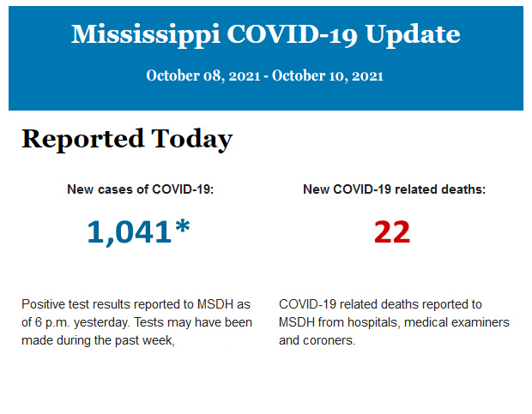Viewport: 532px width, 414px height.
Task: Click the red 22 deaths number
Action: pos(392,231)
